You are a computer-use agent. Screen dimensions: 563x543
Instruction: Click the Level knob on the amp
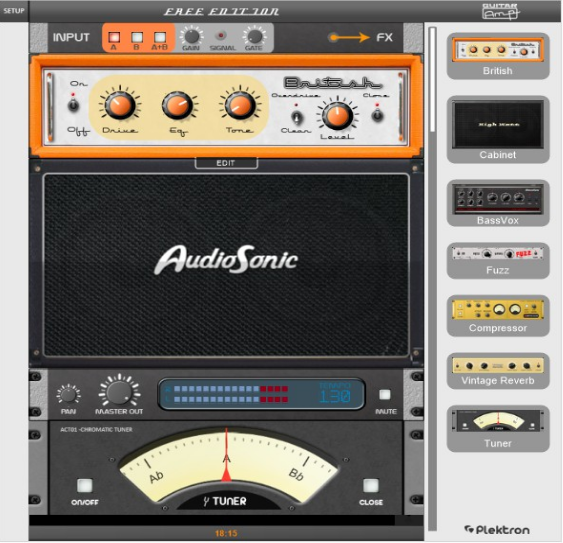click(337, 116)
